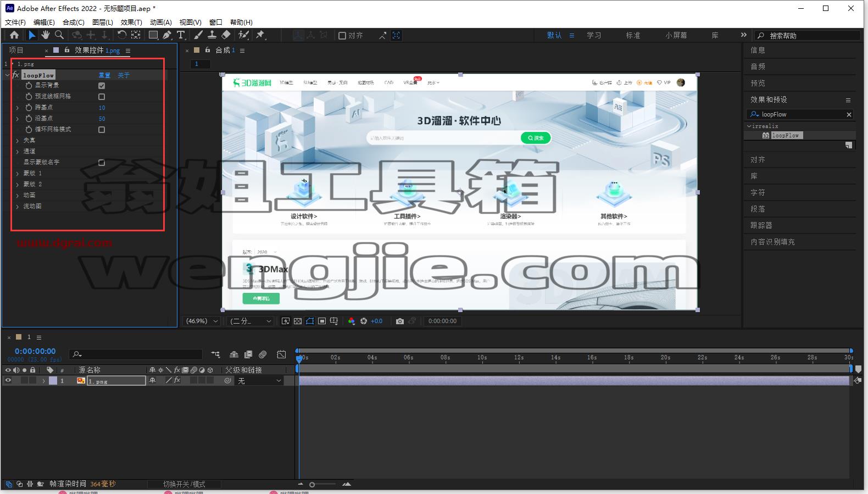The height and width of the screenshot is (494, 868).
Task: Open the Graph Editor in timeline
Action: point(281,354)
